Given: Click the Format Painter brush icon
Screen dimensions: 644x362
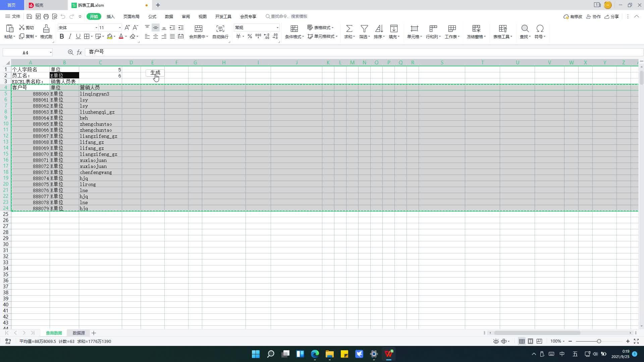Looking at the screenshot, I should (x=46, y=28).
